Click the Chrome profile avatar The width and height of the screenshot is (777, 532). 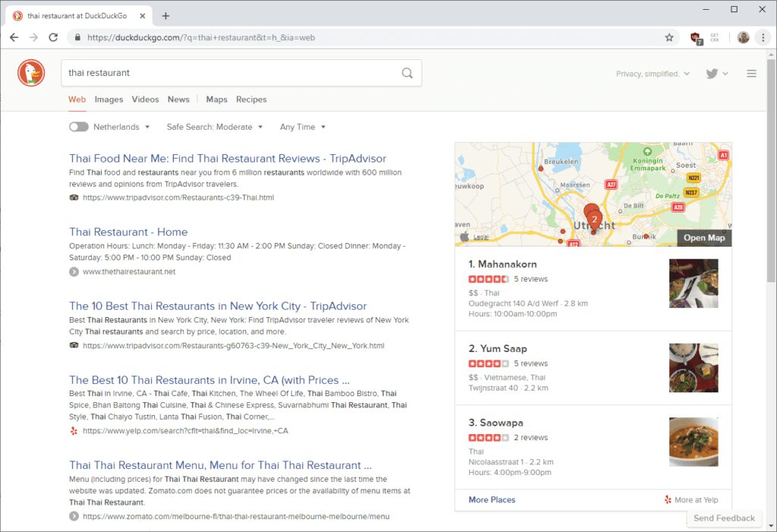coord(742,36)
